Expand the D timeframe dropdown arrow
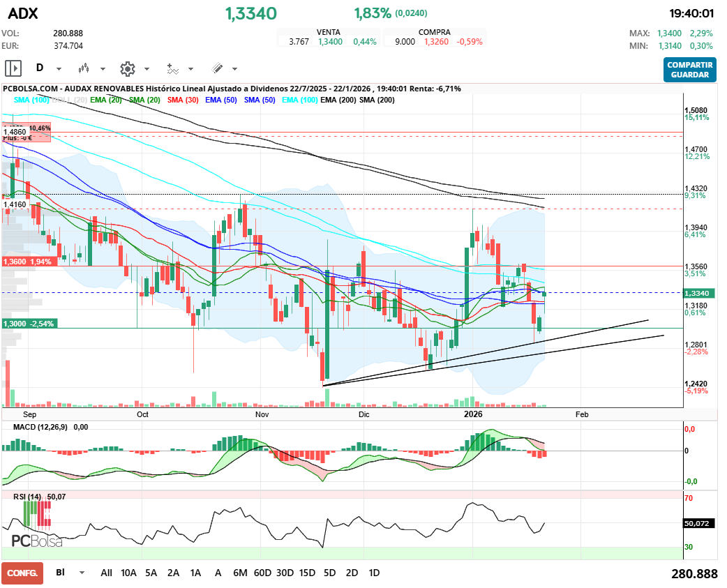The image size is (727, 588). tap(59, 69)
